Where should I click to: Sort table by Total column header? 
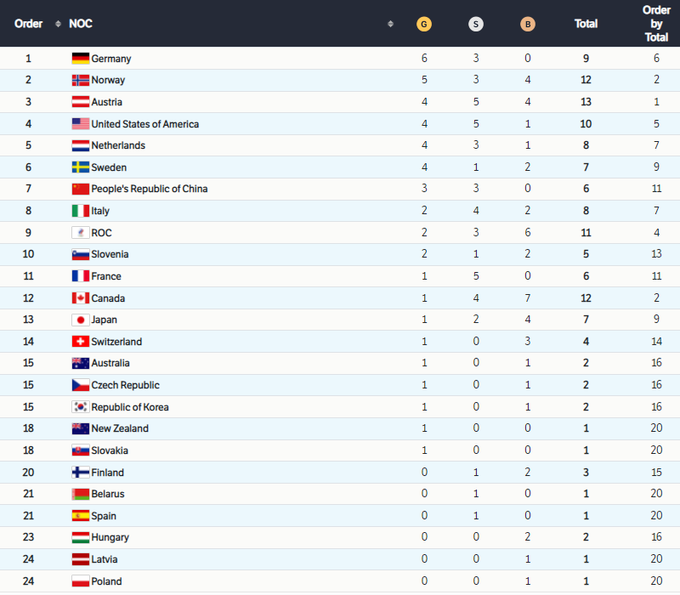(586, 24)
